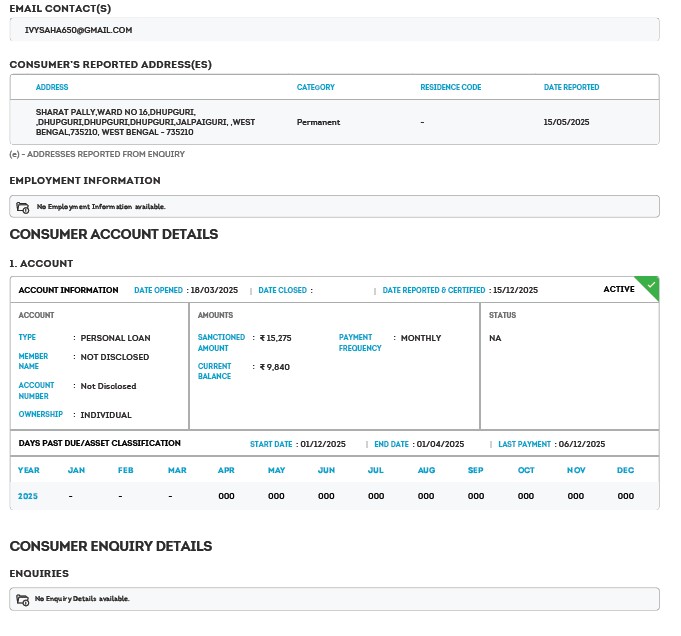The width and height of the screenshot is (681, 636).
Task: Click the Category column header
Action: [x=316, y=88]
